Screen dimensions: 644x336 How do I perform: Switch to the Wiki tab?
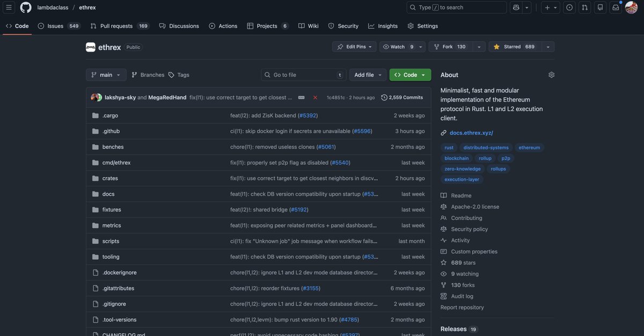(x=309, y=26)
